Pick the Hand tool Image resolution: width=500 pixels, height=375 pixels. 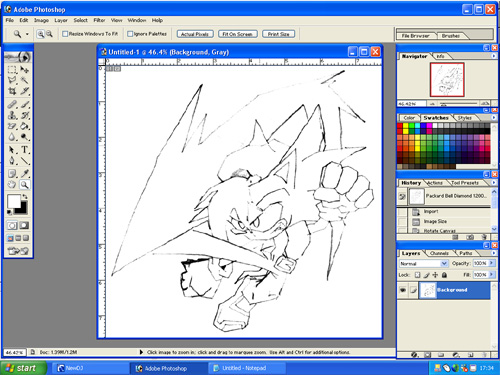[x=12, y=184]
